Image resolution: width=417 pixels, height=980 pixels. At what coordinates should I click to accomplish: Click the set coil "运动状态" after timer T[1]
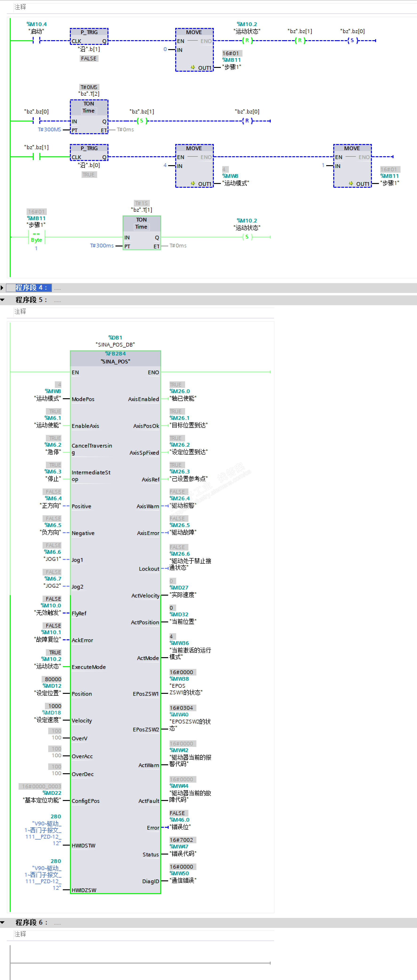[247, 237]
